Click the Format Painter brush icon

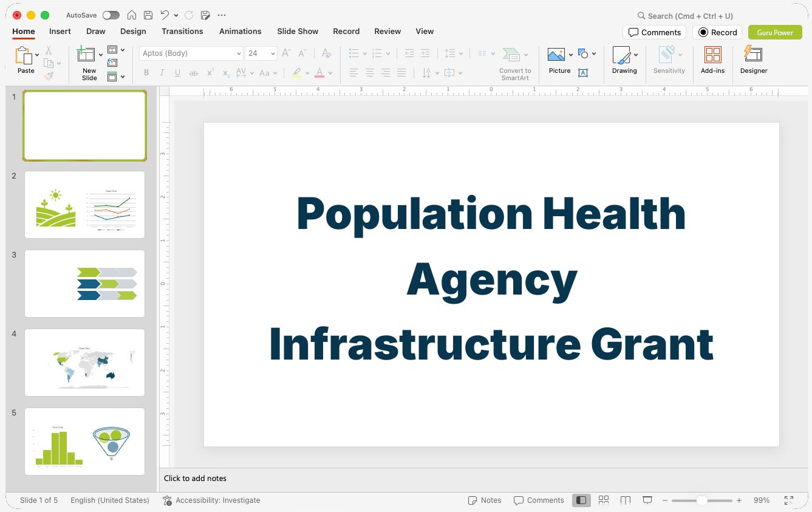49,76
